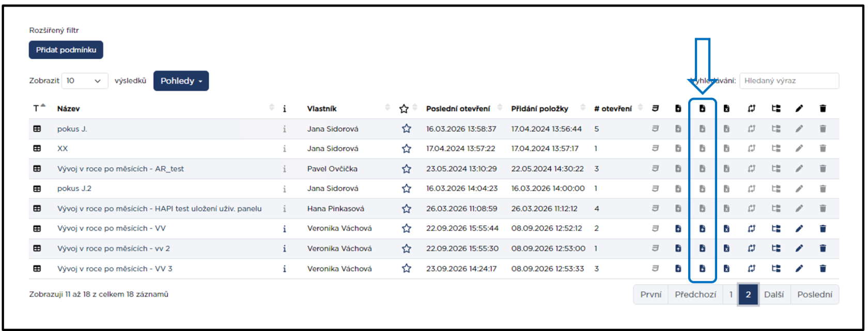Edit the 'vv 2' row with pencil icon
Viewport: 868px width, 331px height.
coord(799,248)
